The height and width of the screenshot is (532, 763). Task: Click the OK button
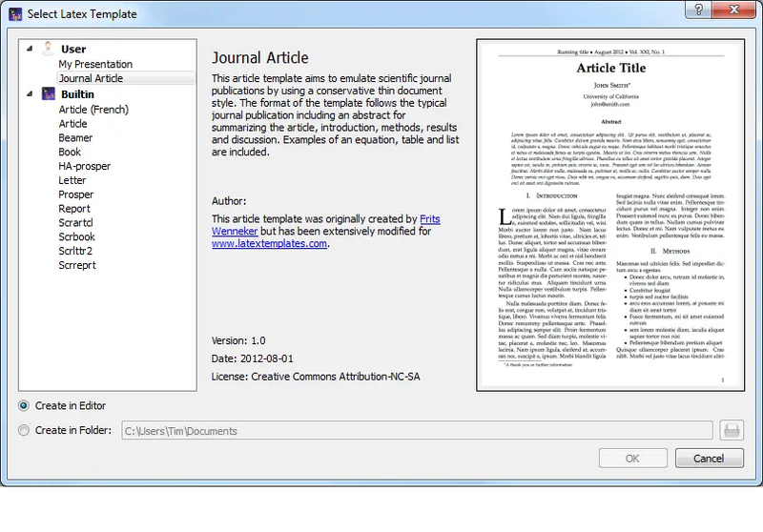tap(632, 458)
